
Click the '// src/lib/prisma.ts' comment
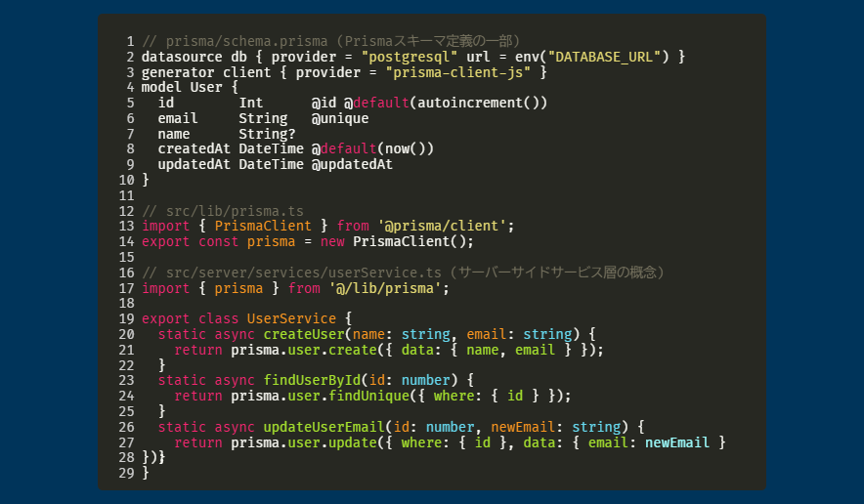(x=222, y=211)
